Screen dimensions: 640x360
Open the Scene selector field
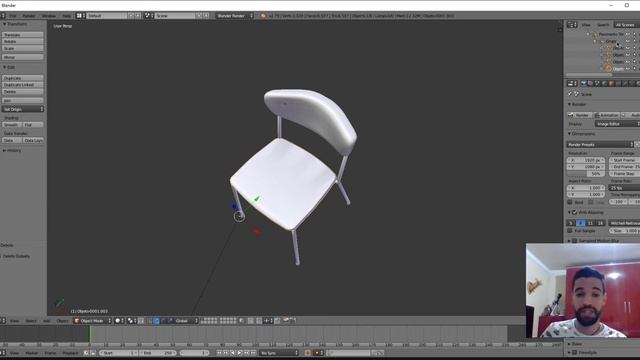point(175,16)
